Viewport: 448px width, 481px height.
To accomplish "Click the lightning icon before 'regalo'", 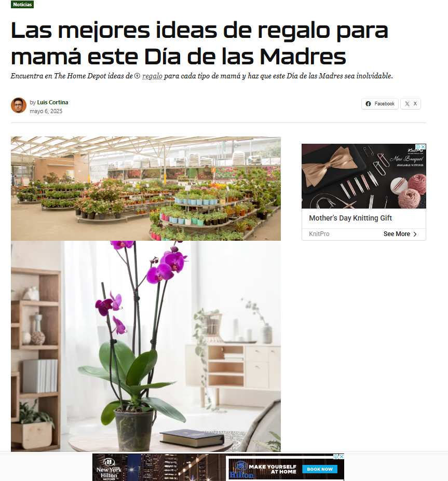I will [137, 76].
